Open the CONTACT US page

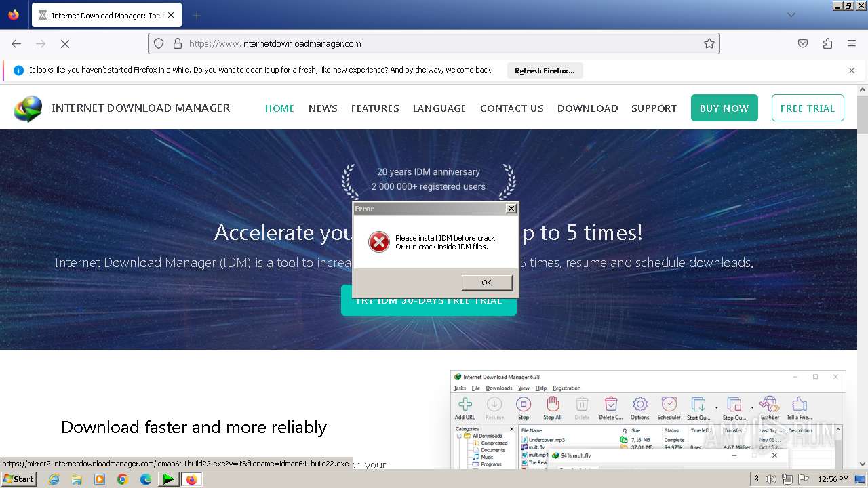click(512, 108)
